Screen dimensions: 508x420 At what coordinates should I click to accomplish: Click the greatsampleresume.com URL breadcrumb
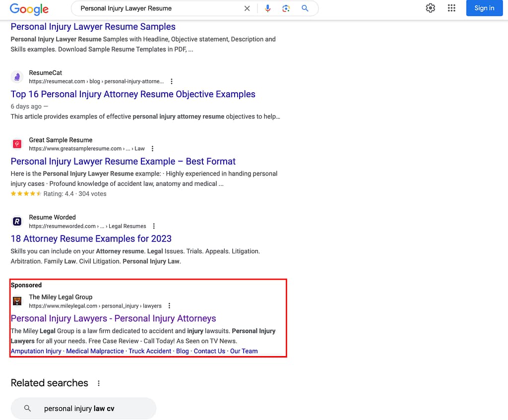[x=87, y=149]
